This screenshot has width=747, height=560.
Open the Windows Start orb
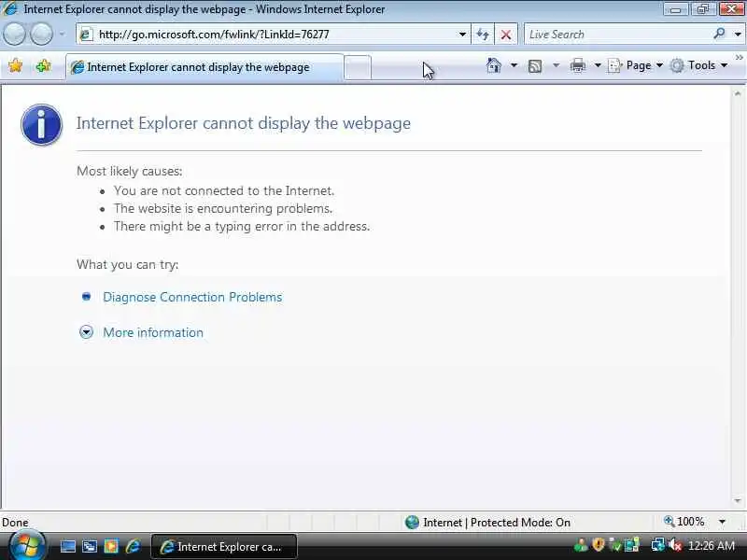[x=27, y=546]
